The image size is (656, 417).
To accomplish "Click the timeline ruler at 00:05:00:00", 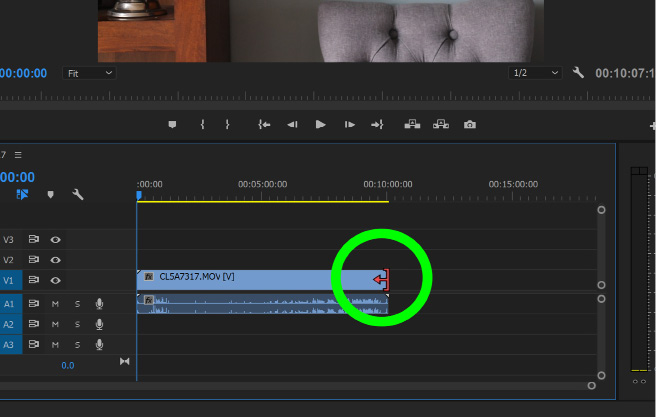I will click(x=262, y=184).
